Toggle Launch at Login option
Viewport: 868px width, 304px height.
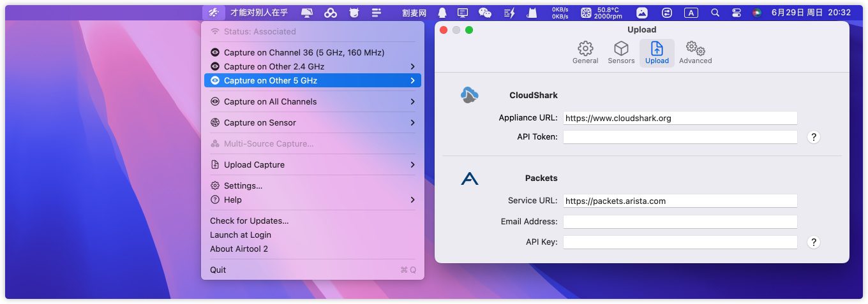pos(241,235)
